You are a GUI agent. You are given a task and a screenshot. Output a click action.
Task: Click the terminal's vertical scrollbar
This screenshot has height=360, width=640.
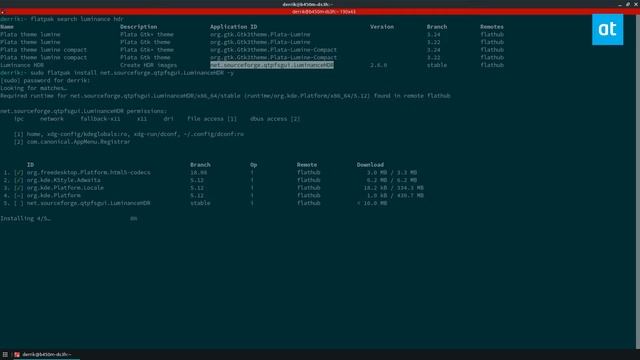[638, 182]
